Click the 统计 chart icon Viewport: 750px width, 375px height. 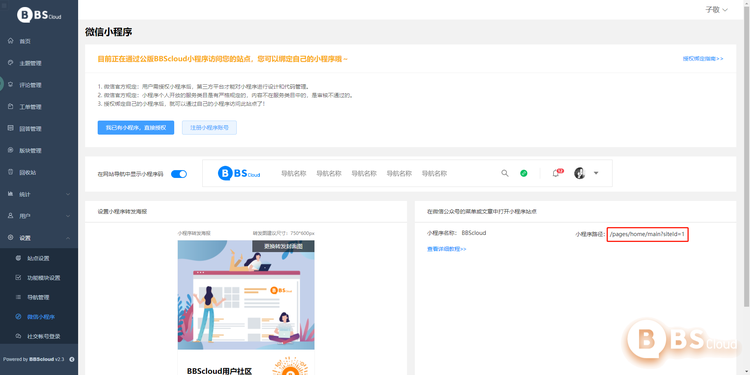click(x=11, y=194)
